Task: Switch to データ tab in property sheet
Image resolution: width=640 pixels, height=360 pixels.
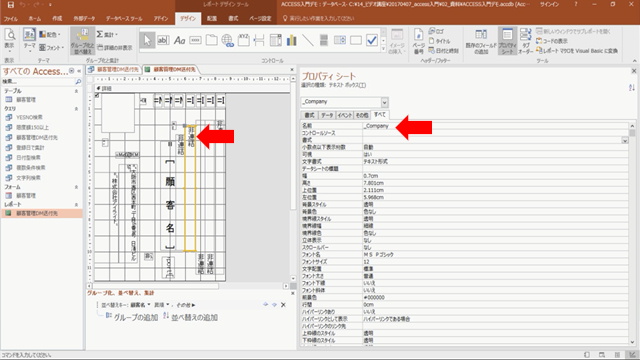Action: tap(327, 116)
